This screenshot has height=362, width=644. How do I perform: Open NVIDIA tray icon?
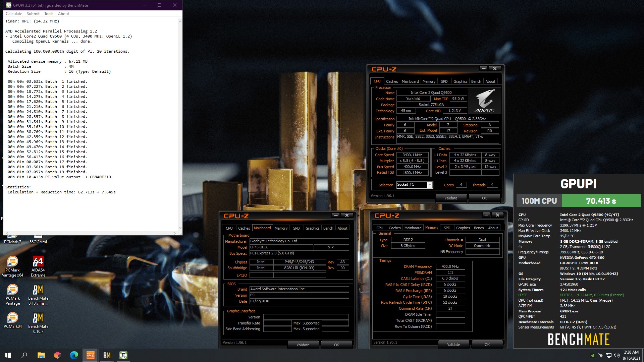click(x=593, y=355)
